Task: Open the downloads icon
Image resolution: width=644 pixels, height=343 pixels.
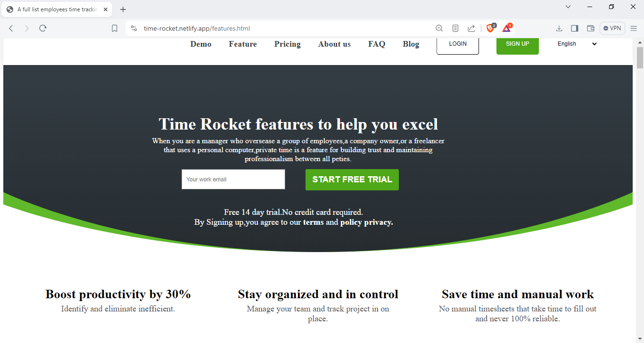Action: [x=559, y=28]
